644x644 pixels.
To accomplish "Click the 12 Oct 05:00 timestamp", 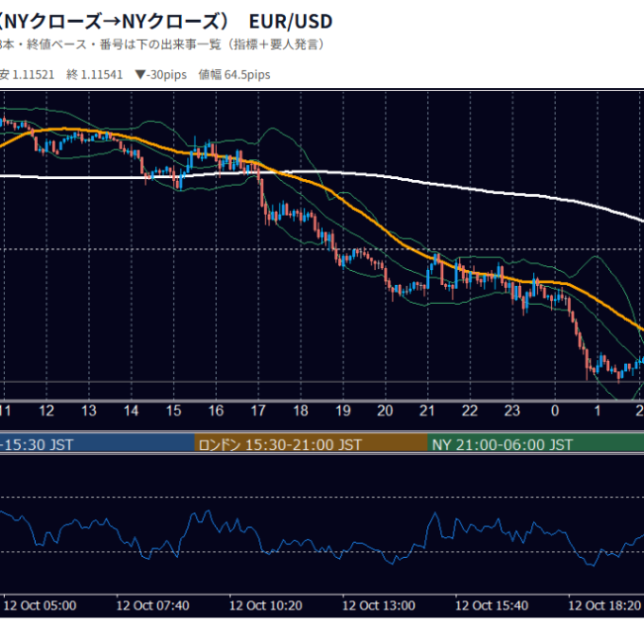I will coord(40,605).
